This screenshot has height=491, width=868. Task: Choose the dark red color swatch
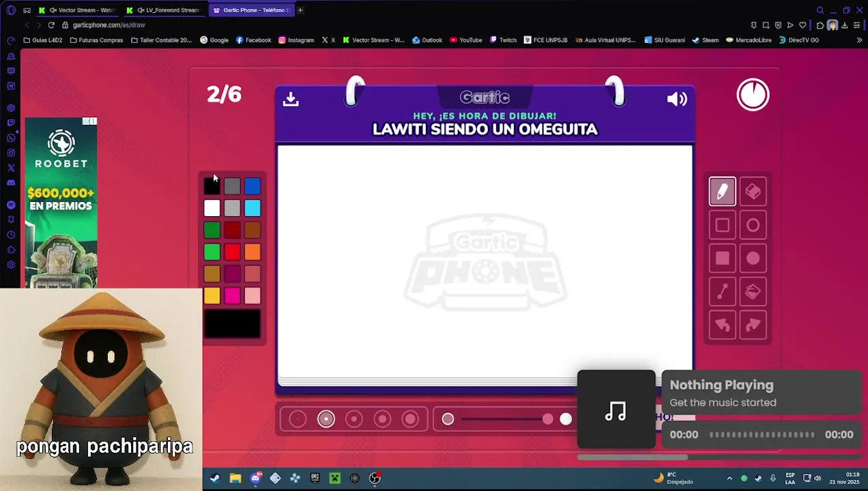click(x=232, y=230)
